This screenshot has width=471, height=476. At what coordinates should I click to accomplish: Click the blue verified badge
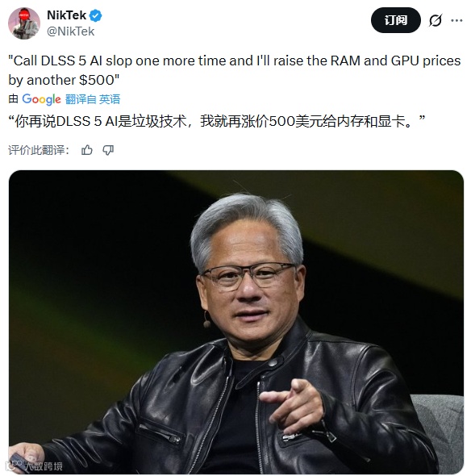[96, 15]
